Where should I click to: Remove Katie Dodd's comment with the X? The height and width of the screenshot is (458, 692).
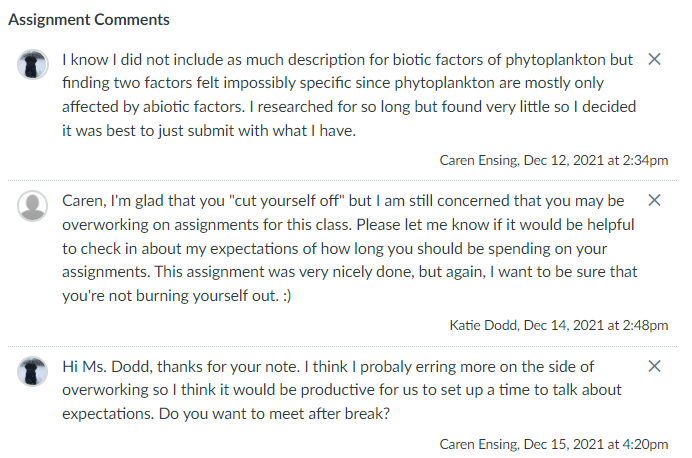654,200
